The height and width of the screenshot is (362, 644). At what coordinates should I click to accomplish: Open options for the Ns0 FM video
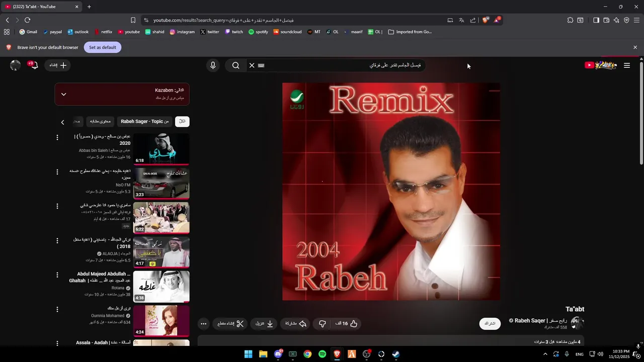click(57, 172)
